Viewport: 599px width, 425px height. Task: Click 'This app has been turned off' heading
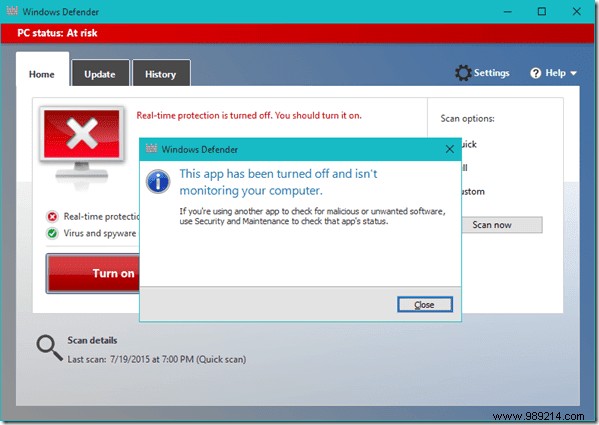click(x=278, y=182)
